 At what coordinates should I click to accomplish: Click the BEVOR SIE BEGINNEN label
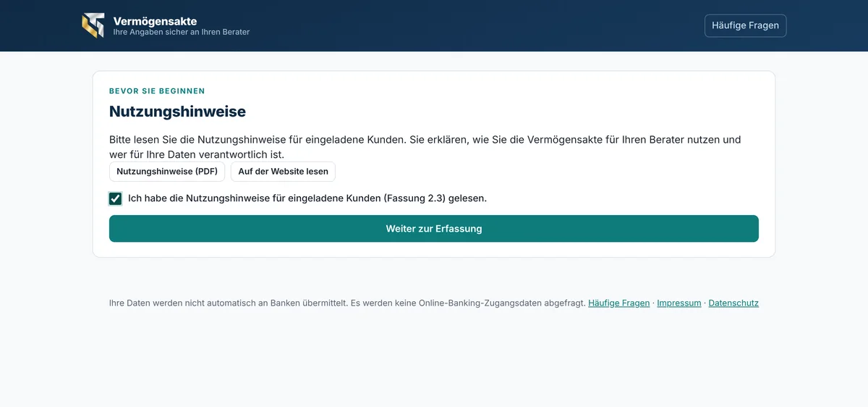click(x=157, y=91)
